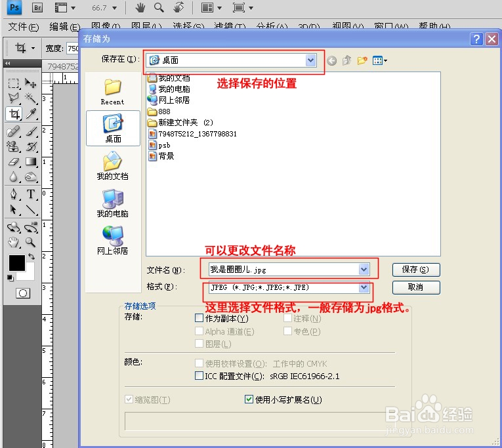
Task: Select the History Brush tool
Action: pyautogui.click(x=31, y=146)
